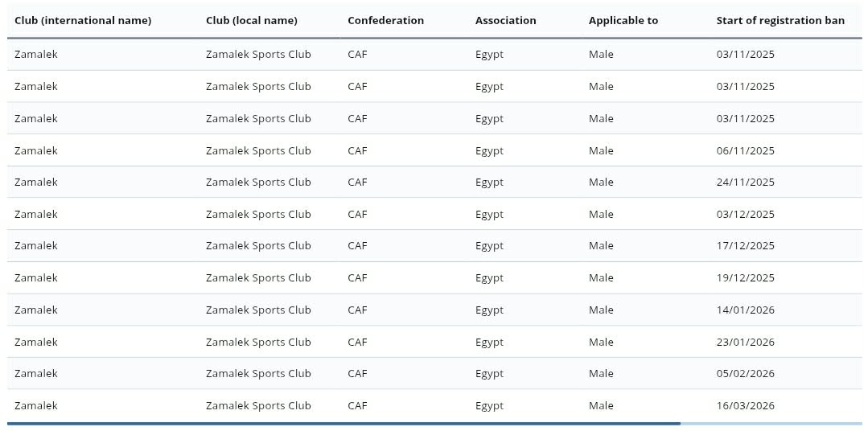The width and height of the screenshot is (868, 431).
Task: Click the date cell 05/02/2026
Action: coord(745,373)
